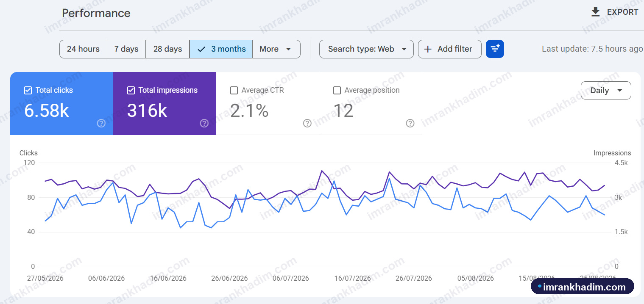Click the Add filter button

[x=449, y=49]
